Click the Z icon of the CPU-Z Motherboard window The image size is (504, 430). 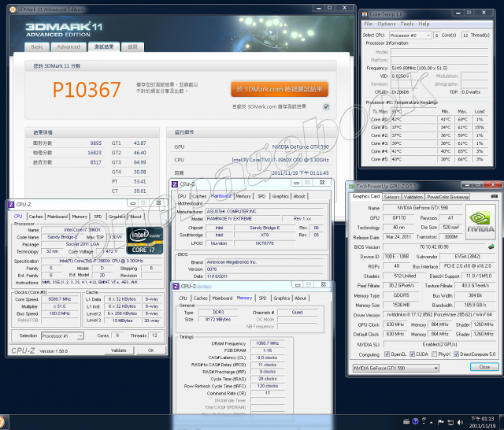[175, 184]
